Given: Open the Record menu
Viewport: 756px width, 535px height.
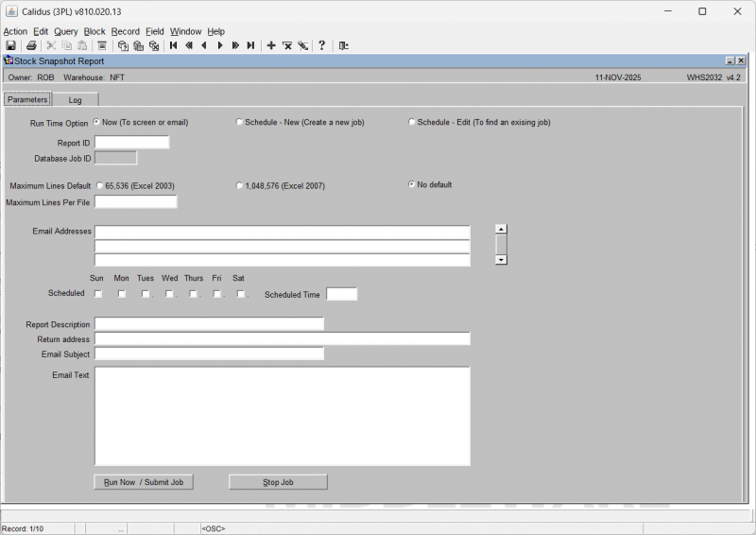Looking at the screenshot, I should click(x=125, y=31).
